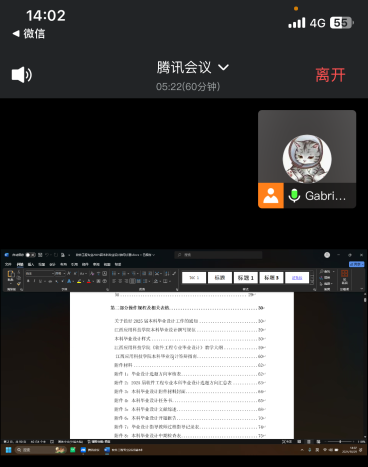Toggle the AutoSave switch in Word

31,255
